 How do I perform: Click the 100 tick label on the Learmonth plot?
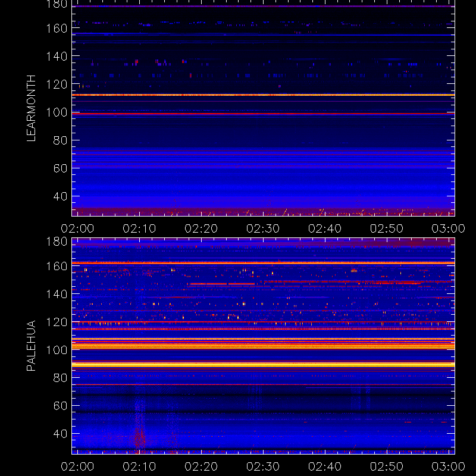[x=57, y=112]
